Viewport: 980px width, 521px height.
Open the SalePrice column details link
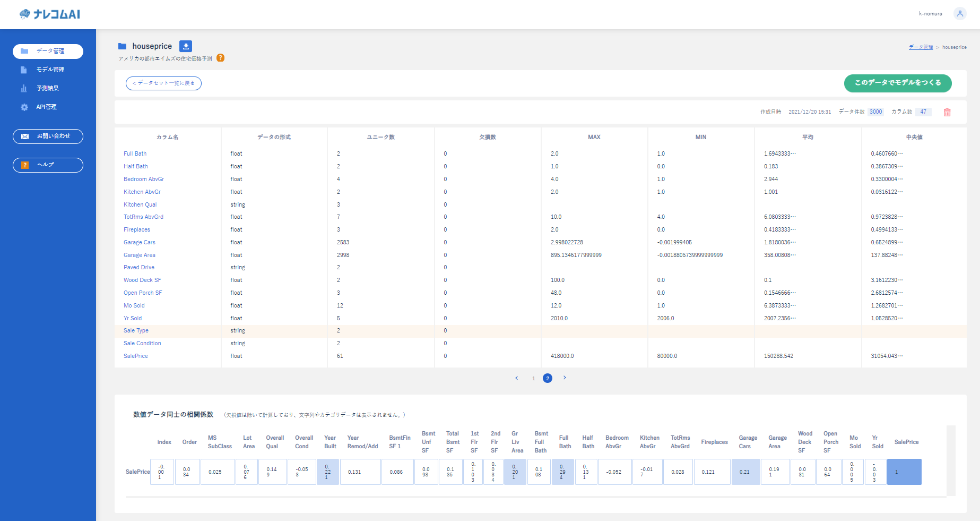coord(135,356)
